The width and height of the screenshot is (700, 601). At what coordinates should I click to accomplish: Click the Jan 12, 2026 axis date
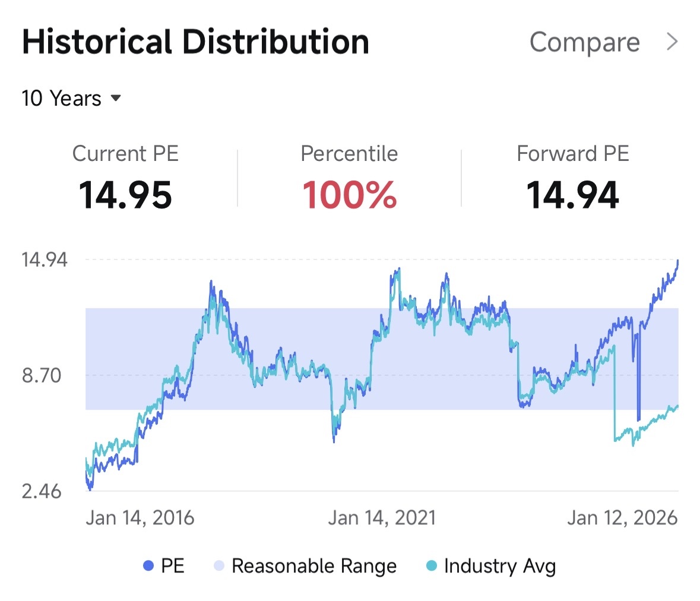point(622,518)
